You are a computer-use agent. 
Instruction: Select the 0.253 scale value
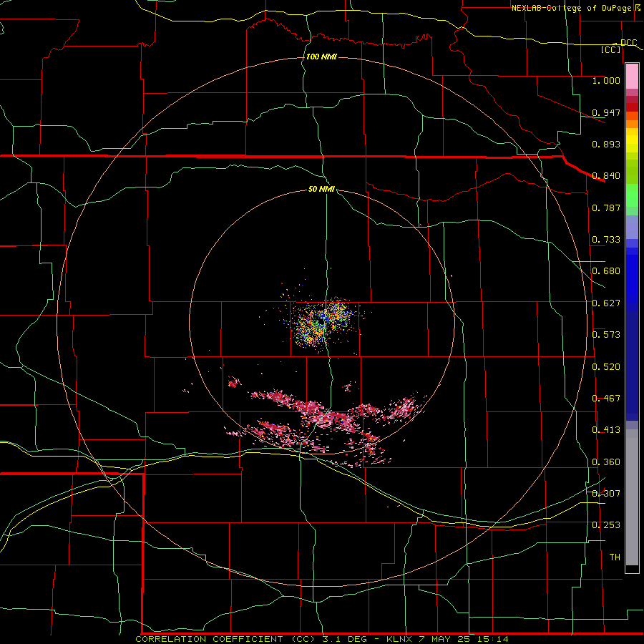pos(606,525)
